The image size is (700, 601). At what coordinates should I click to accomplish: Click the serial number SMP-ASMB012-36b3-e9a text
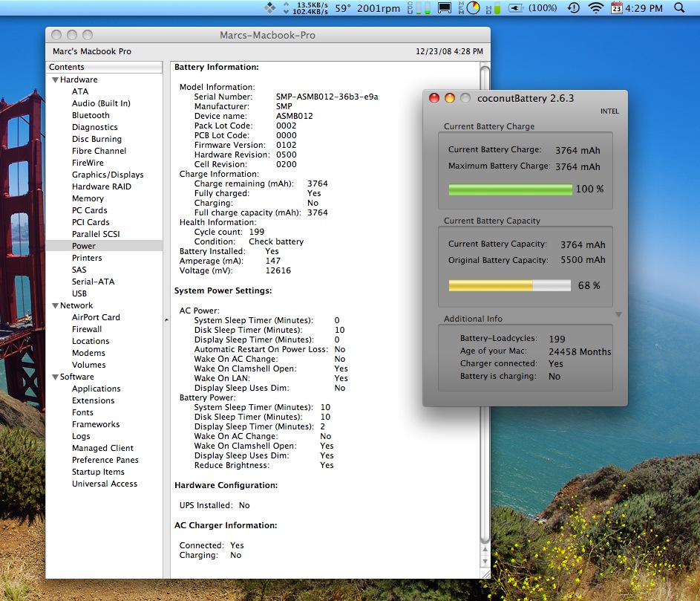327,97
